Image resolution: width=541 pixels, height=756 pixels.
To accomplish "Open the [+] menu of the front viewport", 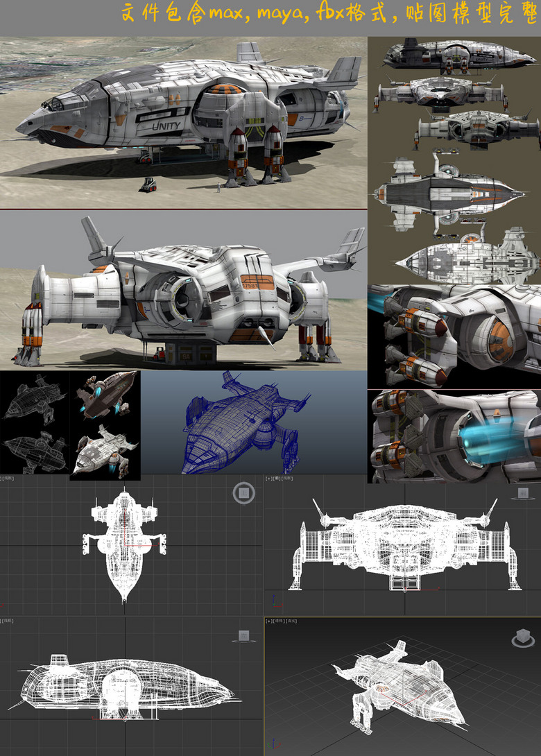I will tap(268, 479).
